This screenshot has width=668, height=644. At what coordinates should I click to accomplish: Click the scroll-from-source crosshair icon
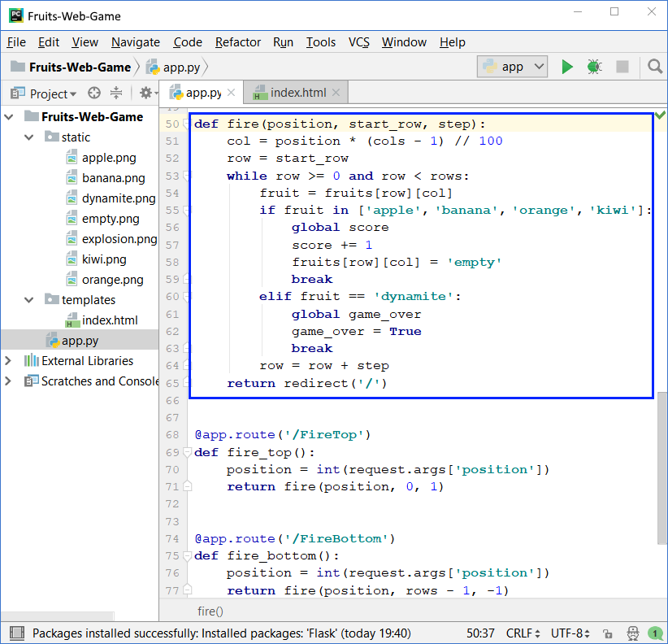point(94,94)
